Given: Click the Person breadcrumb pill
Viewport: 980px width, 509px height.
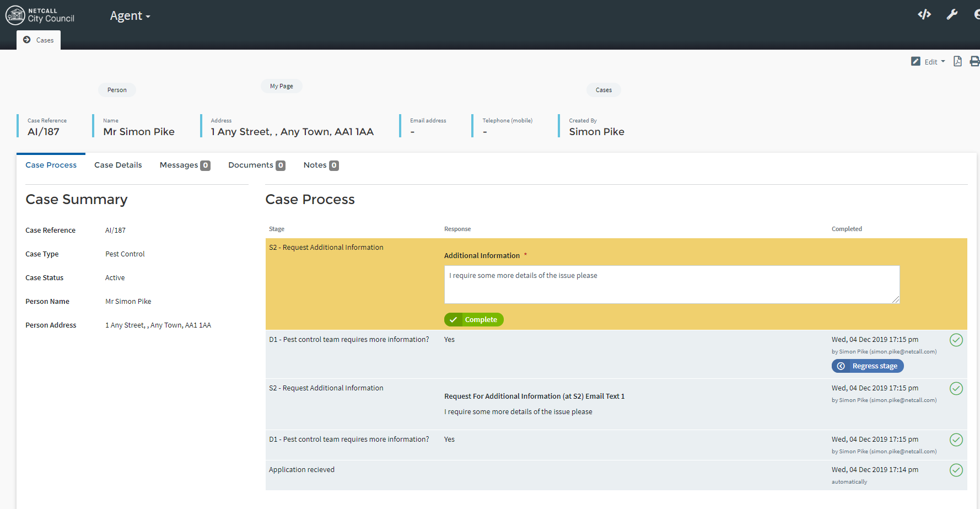Looking at the screenshot, I should click(x=117, y=90).
